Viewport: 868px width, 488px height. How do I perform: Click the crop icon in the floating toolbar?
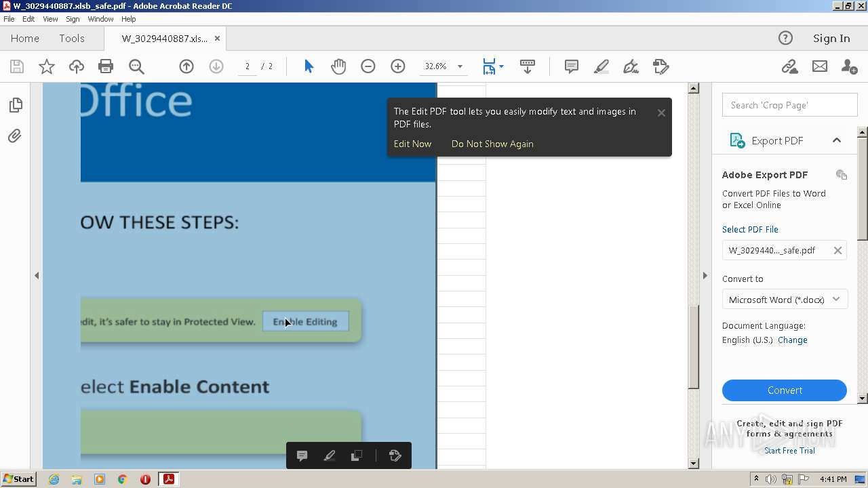click(x=357, y=455)
